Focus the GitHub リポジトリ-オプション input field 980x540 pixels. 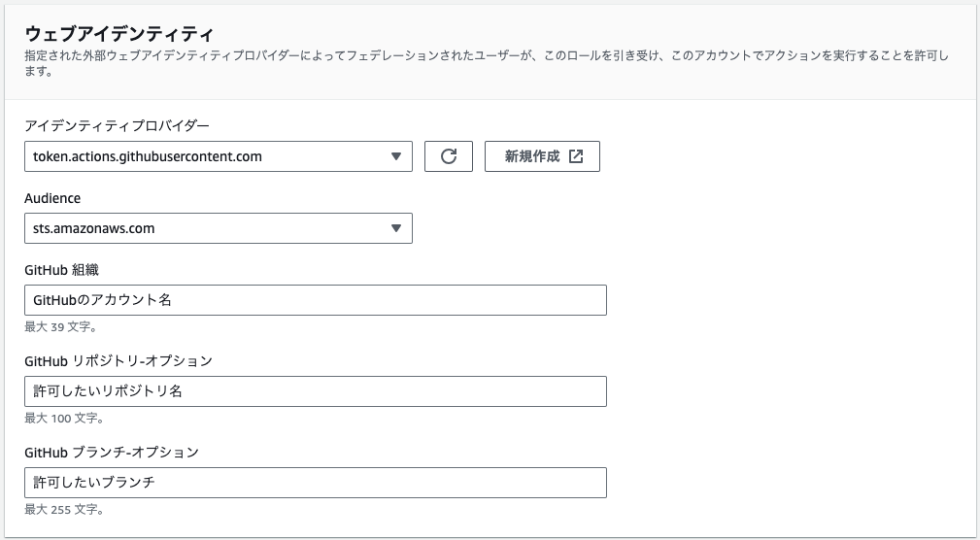pos(316,391)
